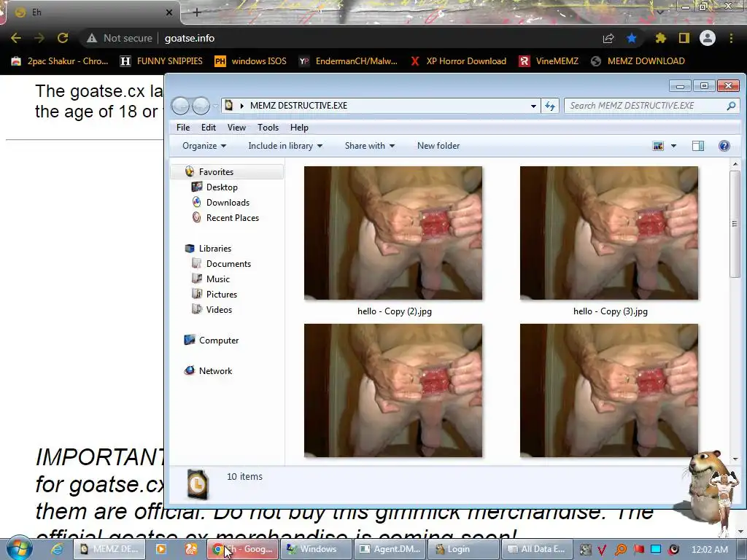Reload the page in Chrome
Image resolution: width=747 pixels, height=560 pixels.
(x=63, y=38)
